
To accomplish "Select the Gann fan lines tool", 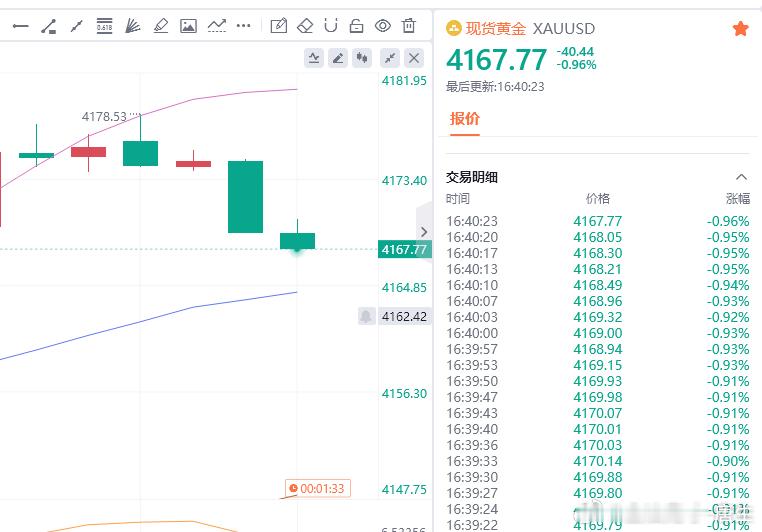I will coord(132,25).
